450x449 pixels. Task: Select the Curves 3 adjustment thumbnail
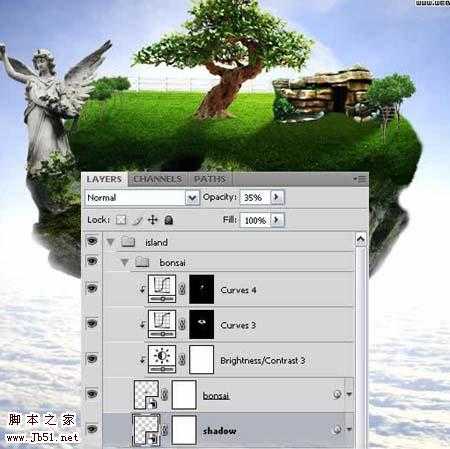point(162,324)
